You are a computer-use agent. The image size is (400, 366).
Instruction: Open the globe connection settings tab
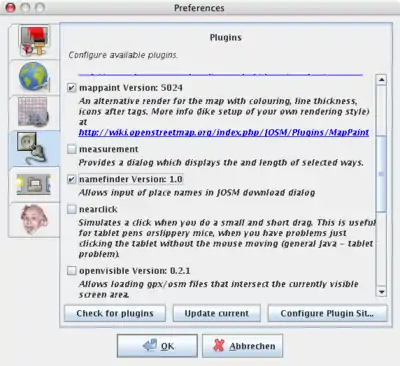click(34, 77)
